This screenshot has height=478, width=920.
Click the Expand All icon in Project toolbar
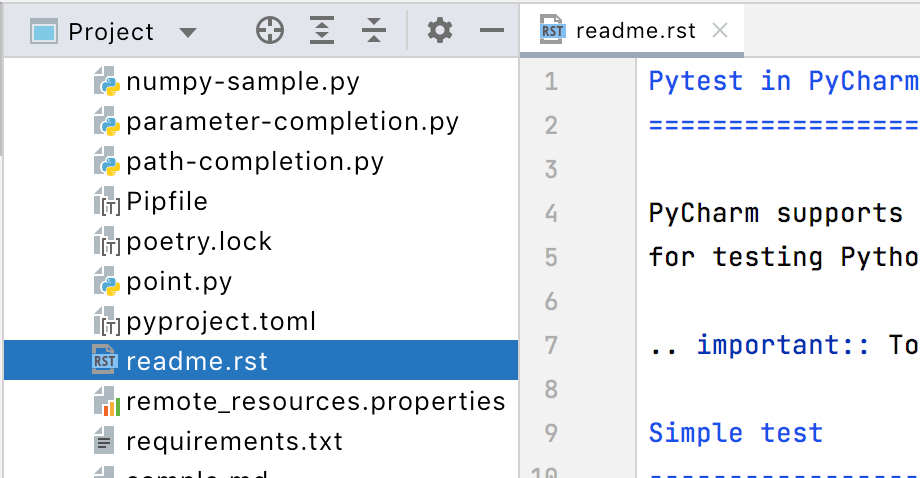pyautogui.click(x=321, y=31)
